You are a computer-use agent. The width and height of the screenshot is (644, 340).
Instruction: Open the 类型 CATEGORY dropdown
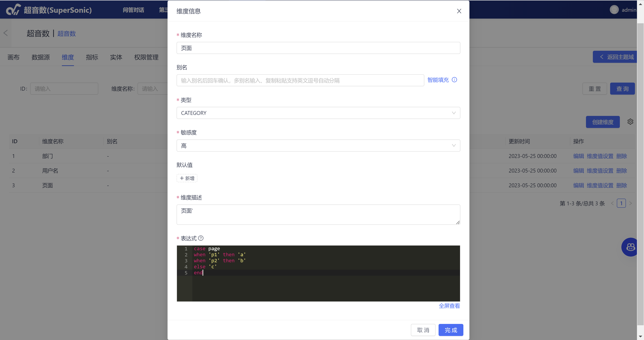coord(318,113)
